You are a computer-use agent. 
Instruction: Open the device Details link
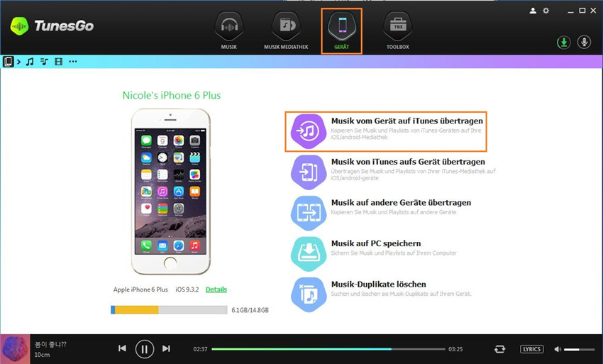click(216, 289)
